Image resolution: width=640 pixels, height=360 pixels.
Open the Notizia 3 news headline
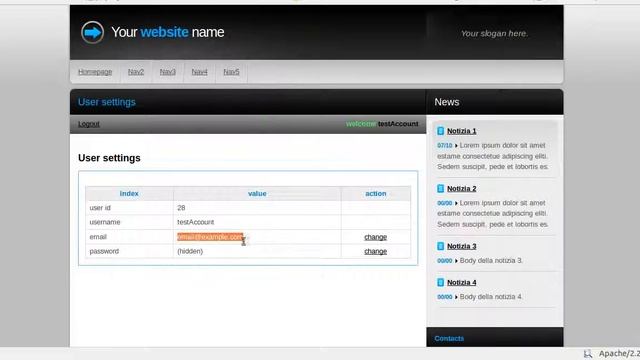pyautogui.click(x=462, y=246)
